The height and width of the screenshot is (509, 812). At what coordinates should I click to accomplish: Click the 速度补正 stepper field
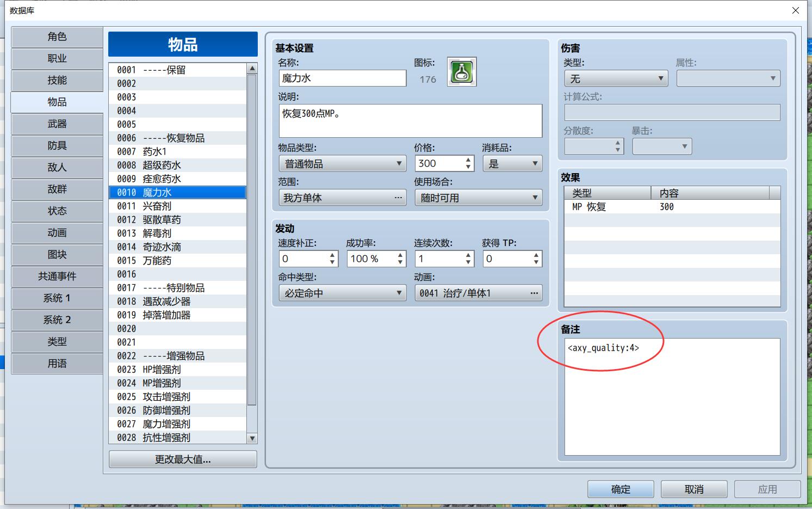(308, 259)
